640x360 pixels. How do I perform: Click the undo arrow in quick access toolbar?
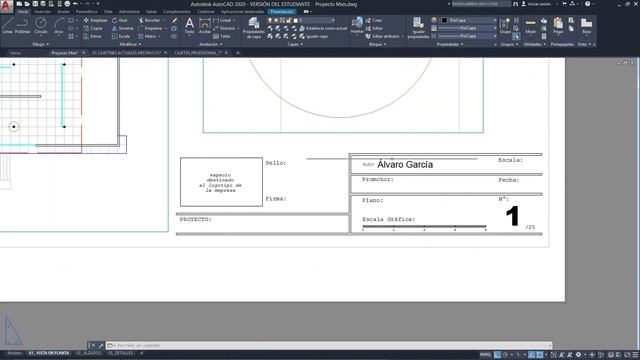(x=76, y=4)
